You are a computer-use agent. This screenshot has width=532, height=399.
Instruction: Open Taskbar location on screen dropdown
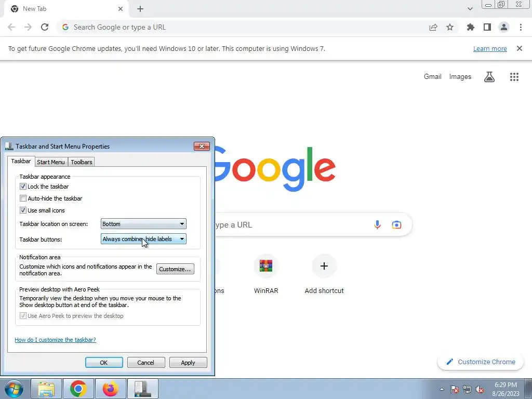click(143, 224)
